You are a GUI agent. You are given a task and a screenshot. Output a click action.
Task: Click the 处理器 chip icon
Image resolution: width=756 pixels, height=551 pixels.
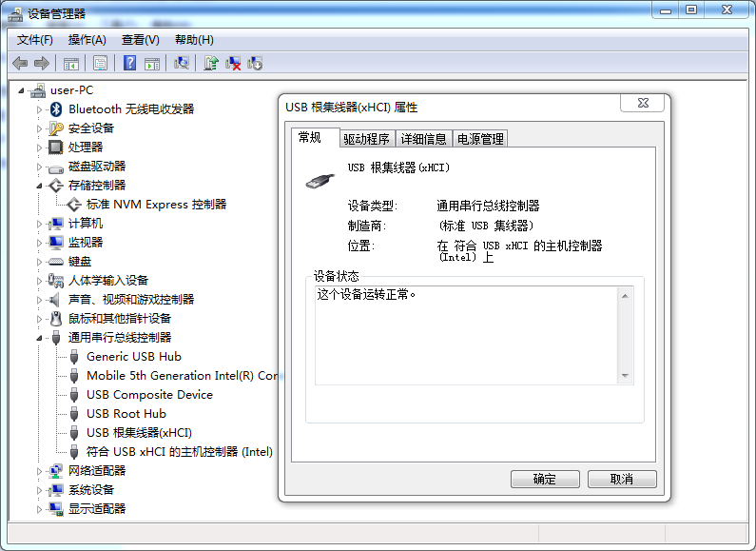56,148
